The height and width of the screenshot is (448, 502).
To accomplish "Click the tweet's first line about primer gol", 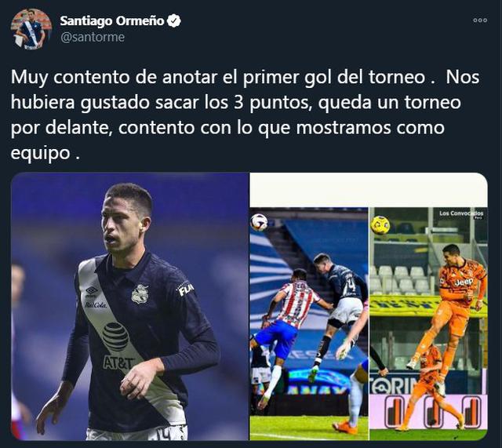I will 245,77.
